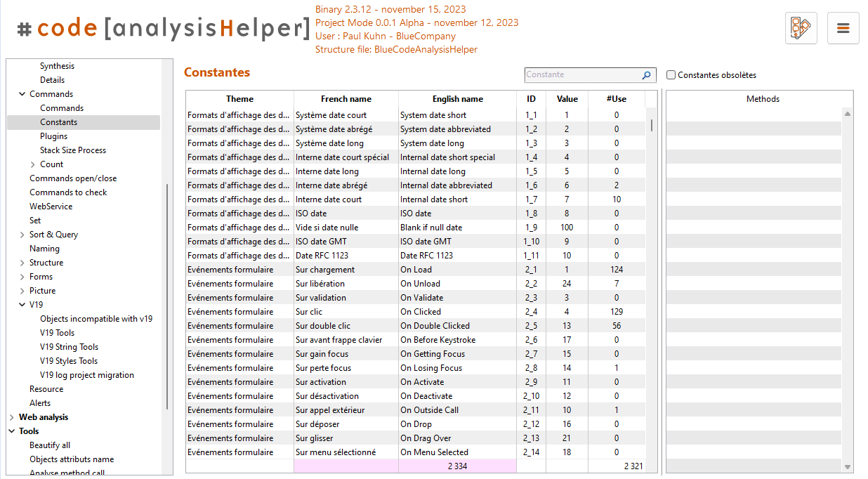Select WebService in the sidebar
Viewport: 868px width, 479px height.
(x=51, y=206)
